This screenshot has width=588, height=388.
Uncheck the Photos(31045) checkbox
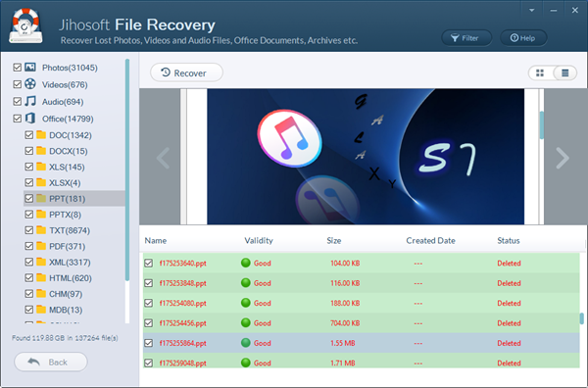[x=18, y=68]
